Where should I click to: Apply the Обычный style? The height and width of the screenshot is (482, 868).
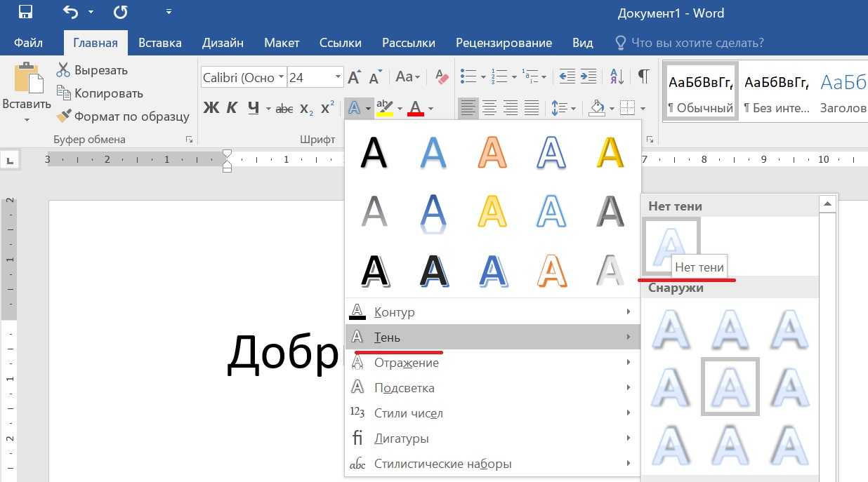(x=701, y=91)
